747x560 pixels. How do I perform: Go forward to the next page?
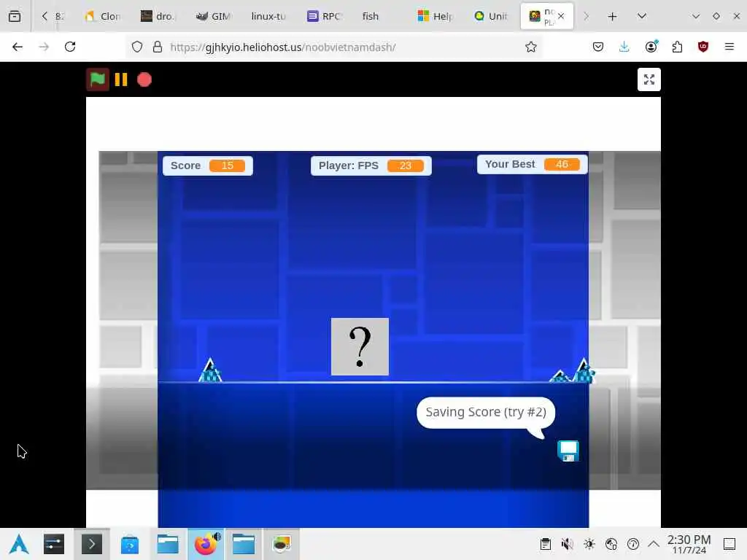(44, 47)
